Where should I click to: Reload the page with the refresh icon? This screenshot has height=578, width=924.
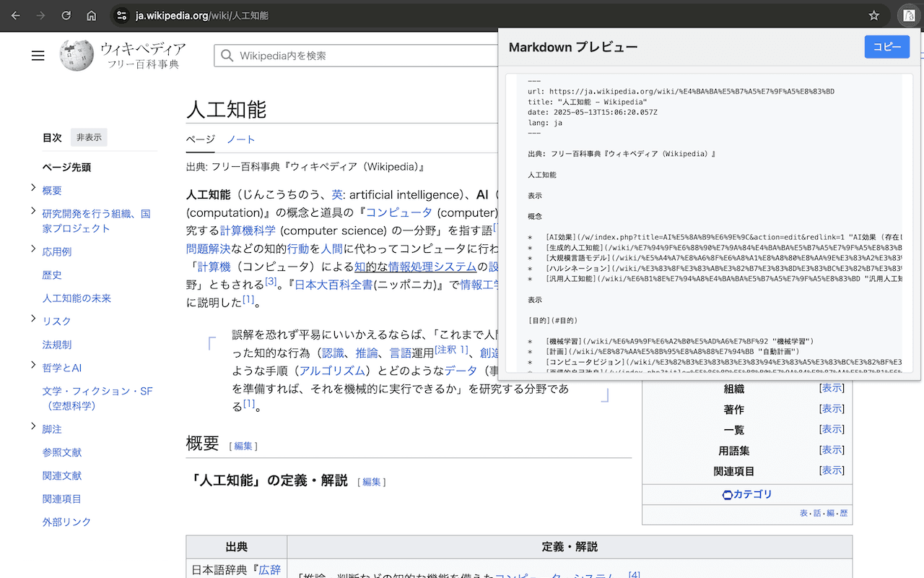pos(66,15)
